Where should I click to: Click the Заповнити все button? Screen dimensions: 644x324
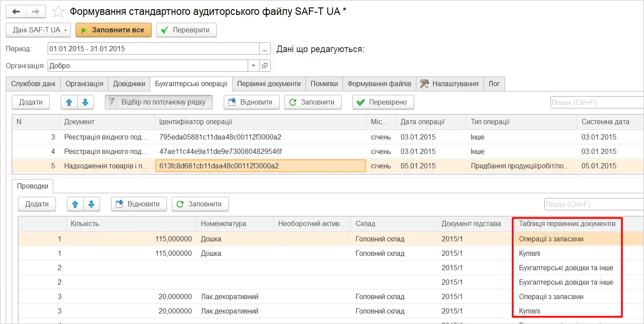tap(114, 30)
